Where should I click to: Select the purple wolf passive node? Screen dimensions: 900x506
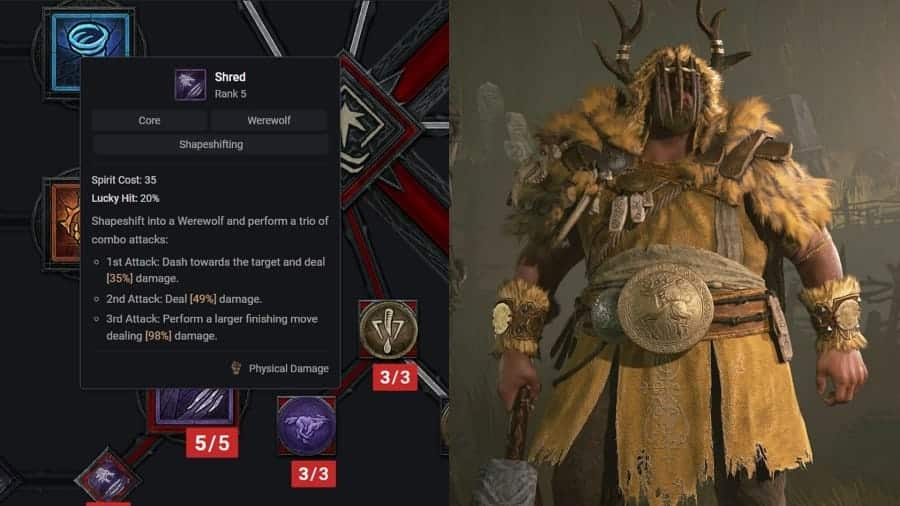click(x=307, y=425)
